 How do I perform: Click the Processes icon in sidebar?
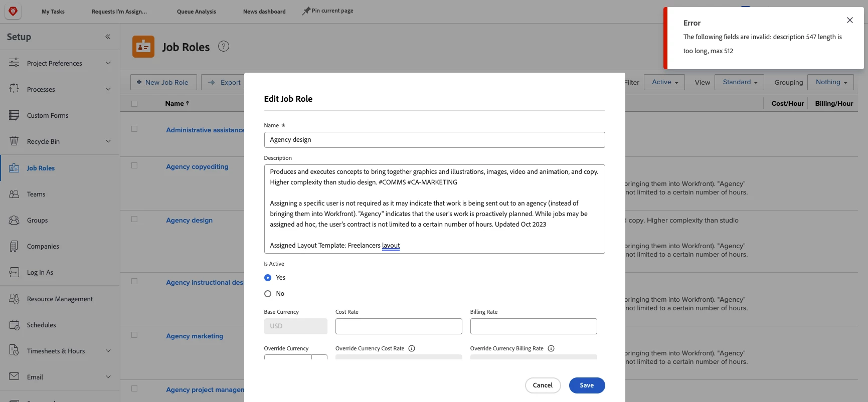click(x=14, y=89)
